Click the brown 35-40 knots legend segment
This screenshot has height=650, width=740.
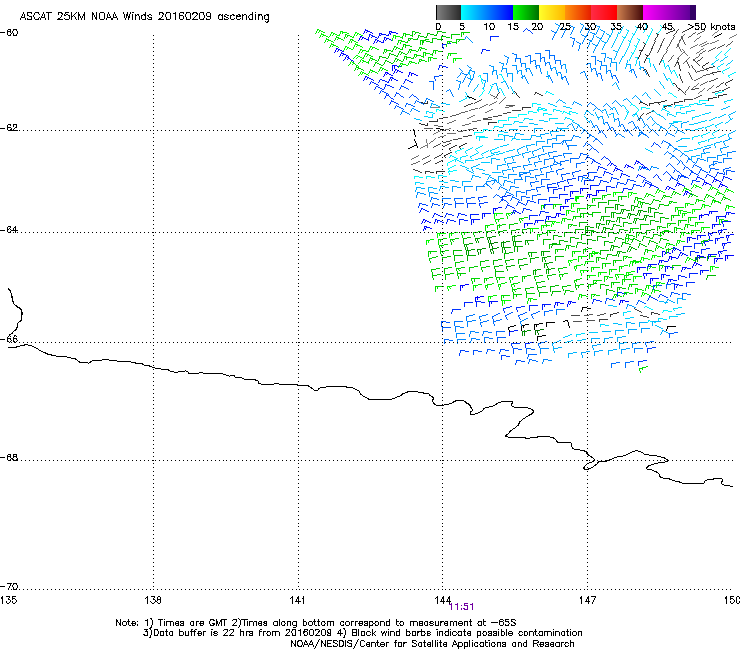[630, 12]
